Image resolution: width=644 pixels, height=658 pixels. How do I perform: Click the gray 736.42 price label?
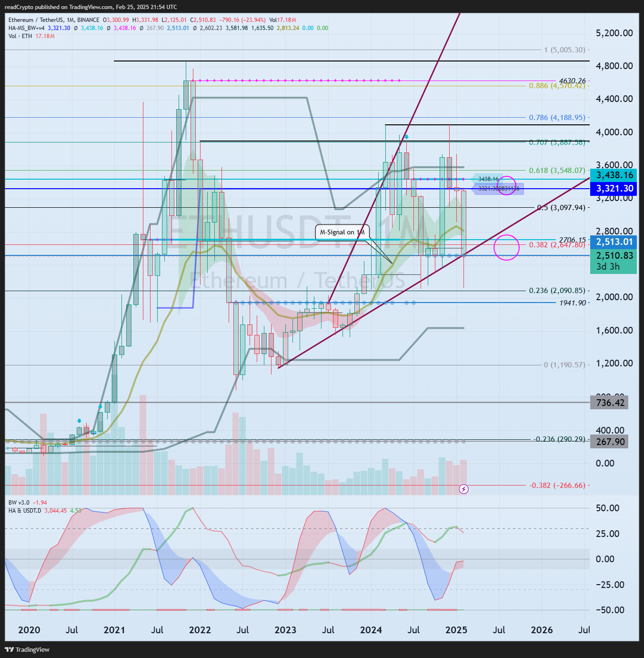(610, 403)
